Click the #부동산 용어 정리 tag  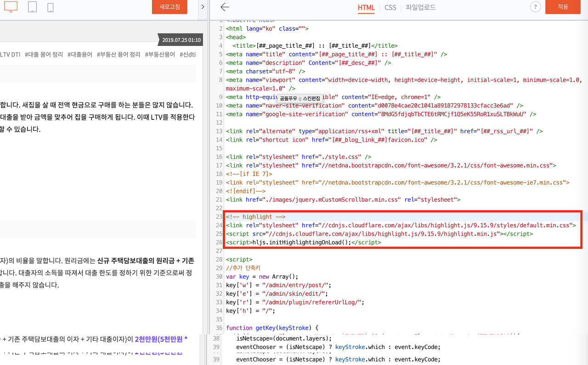tap(119, 54)
